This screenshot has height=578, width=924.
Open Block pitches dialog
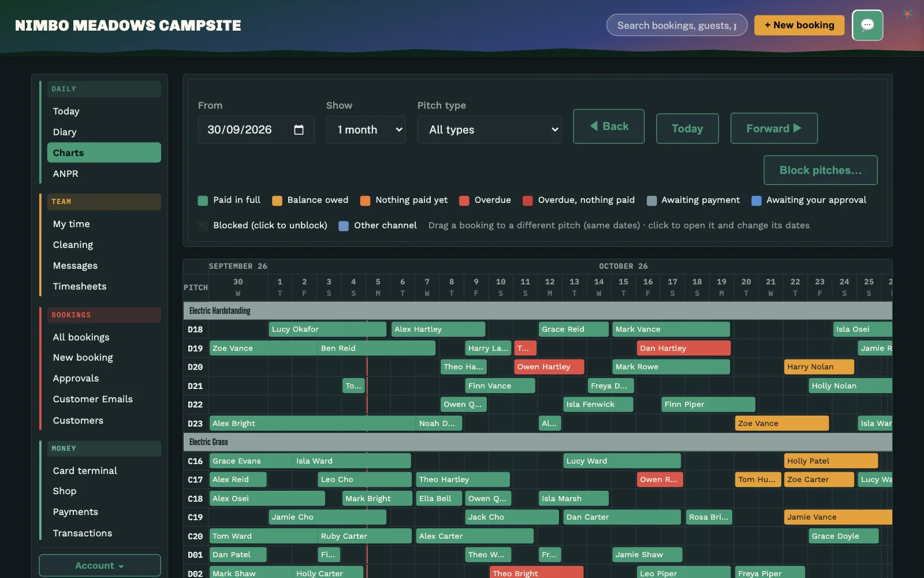[820, 170]
